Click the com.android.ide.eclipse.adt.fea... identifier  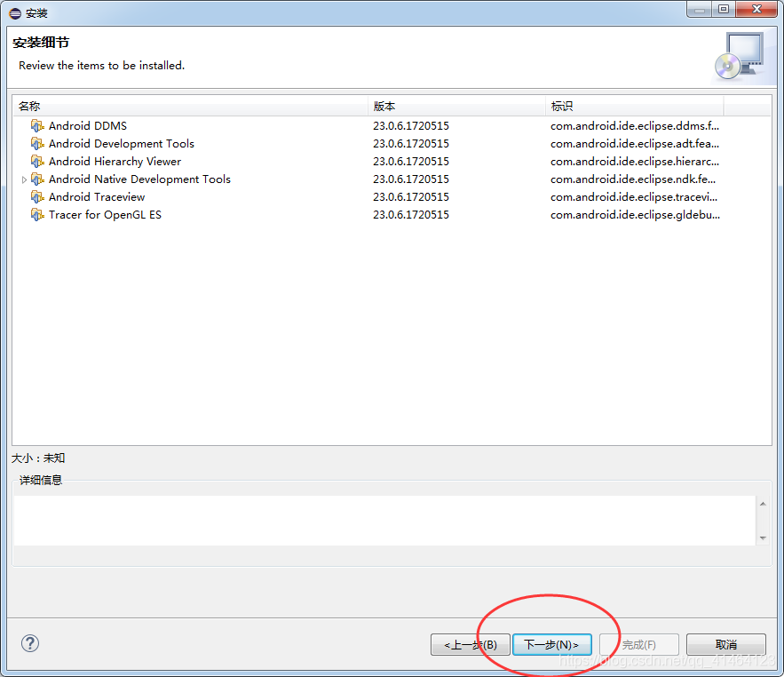pos(635,144)
